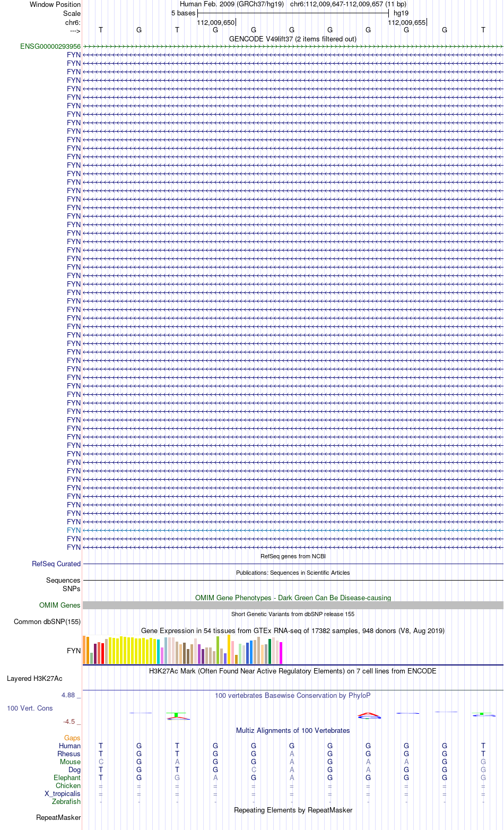Select the light-blue highlighted FYN transcript label
Viewport: 504px width, 830px height.
(x=74, y=530)
